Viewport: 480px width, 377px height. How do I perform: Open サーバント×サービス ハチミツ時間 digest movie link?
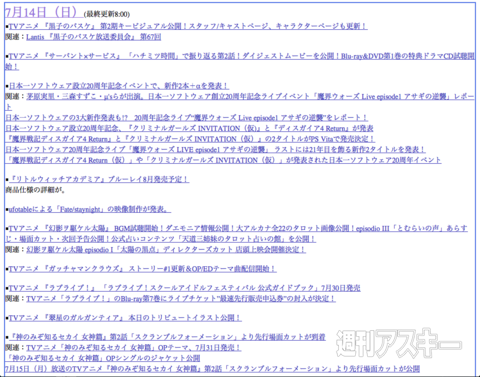[x=240, y=61]
